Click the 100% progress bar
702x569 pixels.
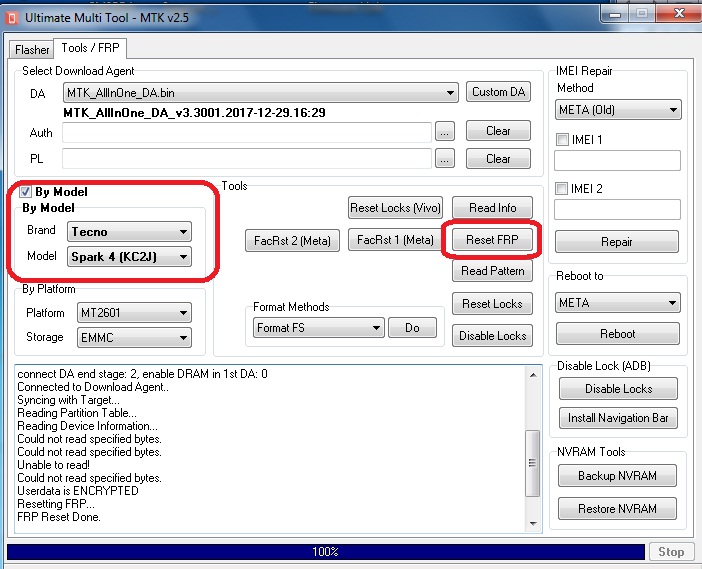326,552
